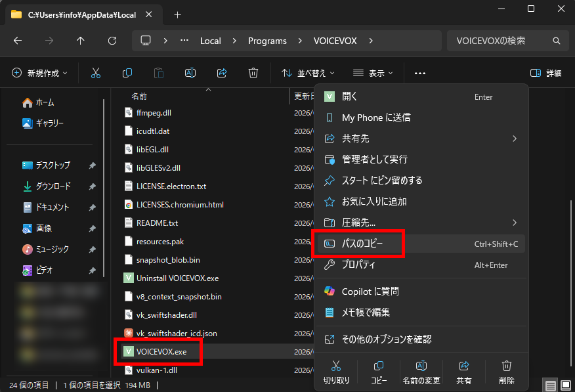Click the PC monitor icon in address bar

tap(146, 40)
